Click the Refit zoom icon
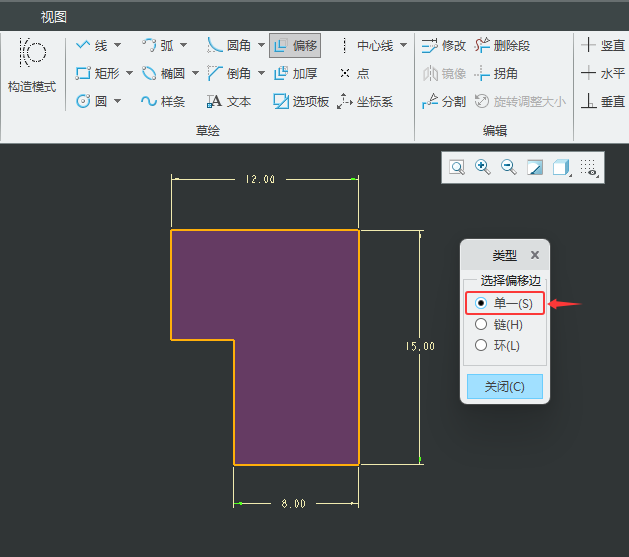 457,167
